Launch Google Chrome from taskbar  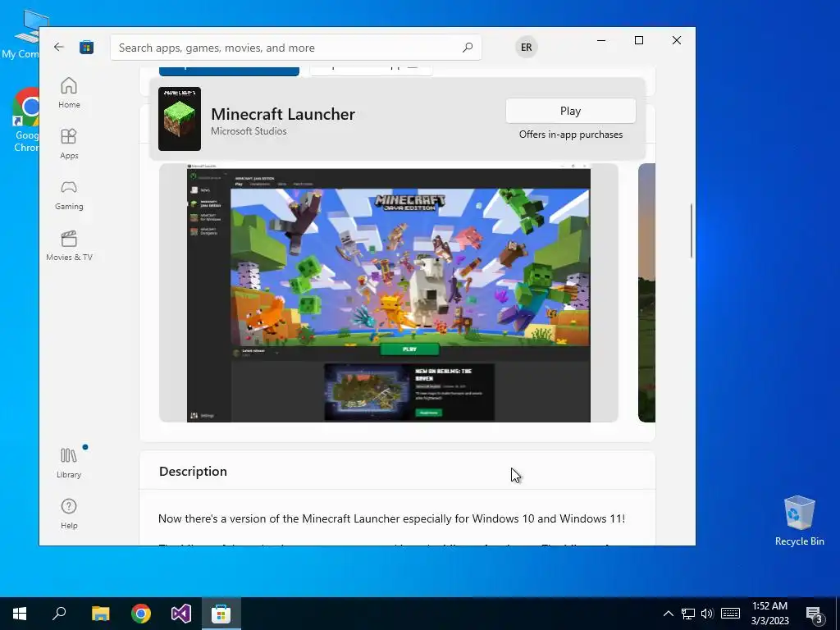[x=141, y=614]
